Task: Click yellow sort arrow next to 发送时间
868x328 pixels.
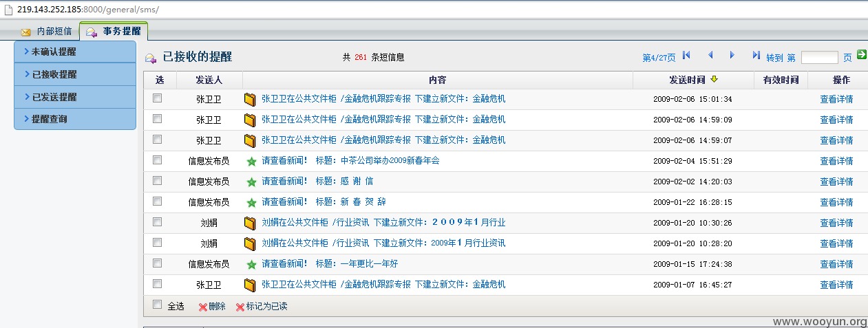Action: (714, 80)
